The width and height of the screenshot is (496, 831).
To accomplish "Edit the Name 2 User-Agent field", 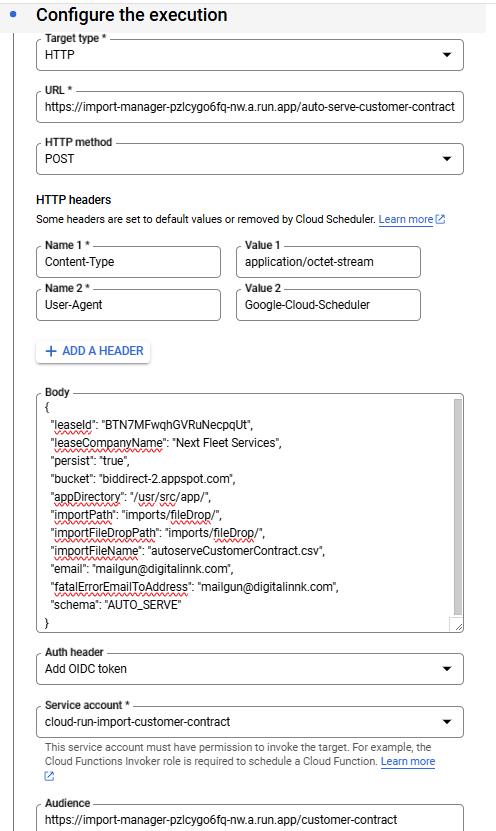I will click(128, 305).
